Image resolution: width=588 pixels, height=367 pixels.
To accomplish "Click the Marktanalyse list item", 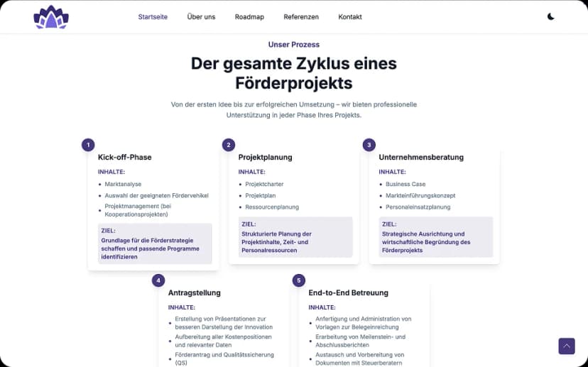I will [123, 184].
